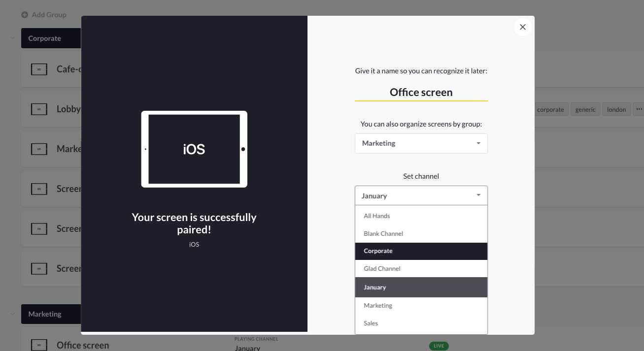
Task: Toggle the generic tag
Action: point(585,109)
